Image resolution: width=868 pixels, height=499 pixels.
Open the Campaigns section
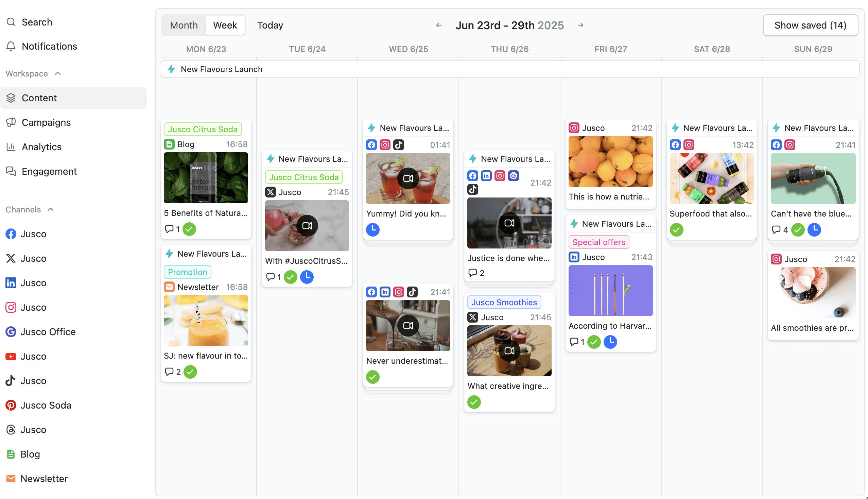46,122
